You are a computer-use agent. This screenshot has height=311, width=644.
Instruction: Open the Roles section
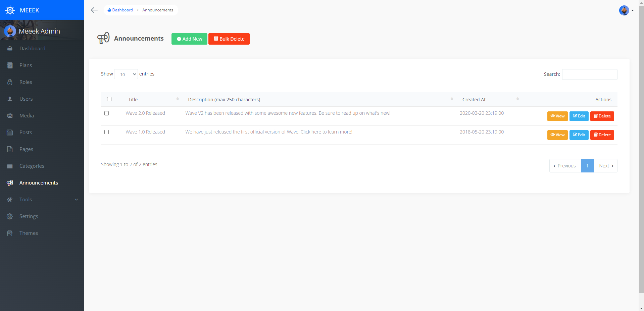click(26, 82)
